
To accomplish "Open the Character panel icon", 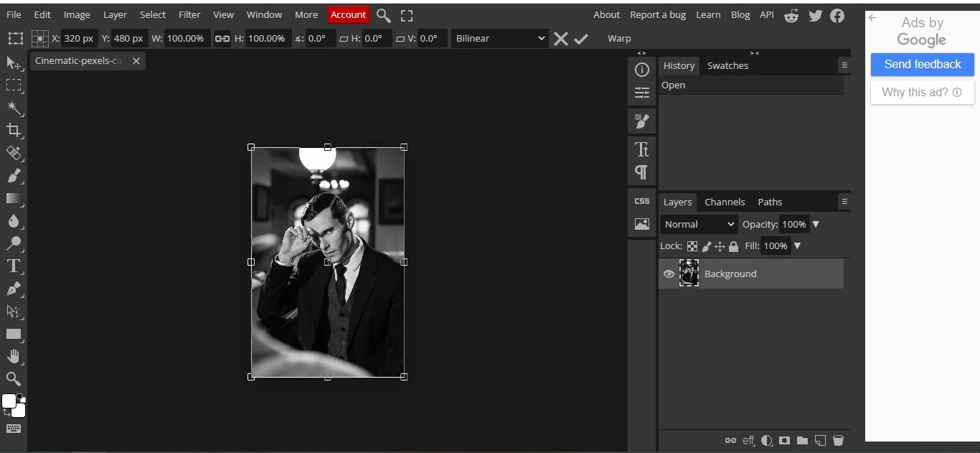I will 642,149.
